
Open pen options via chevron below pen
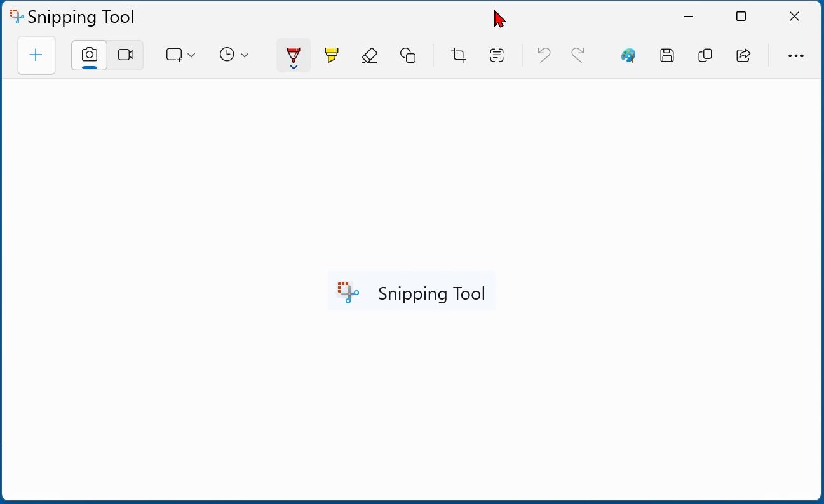pos(294,67)
